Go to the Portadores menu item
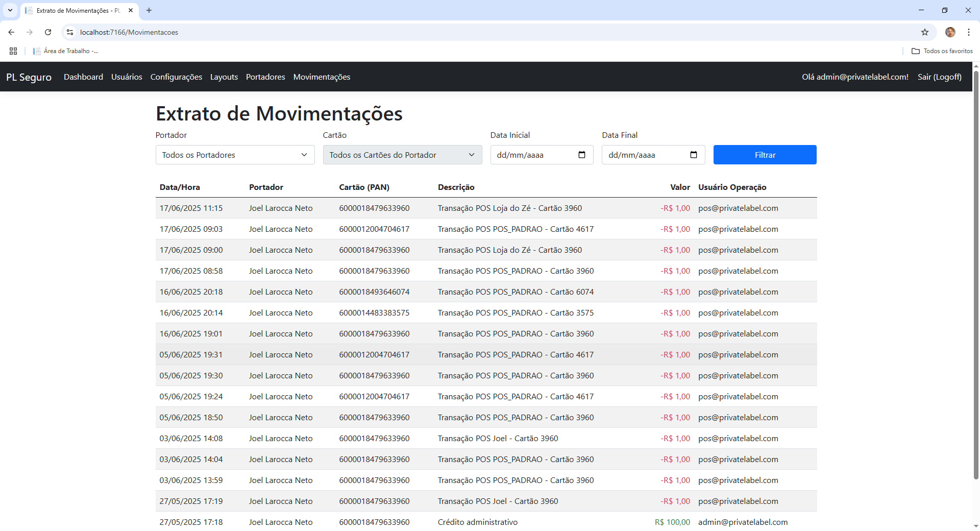This screenshot has height=531, width=980. [x=265, y=77]
